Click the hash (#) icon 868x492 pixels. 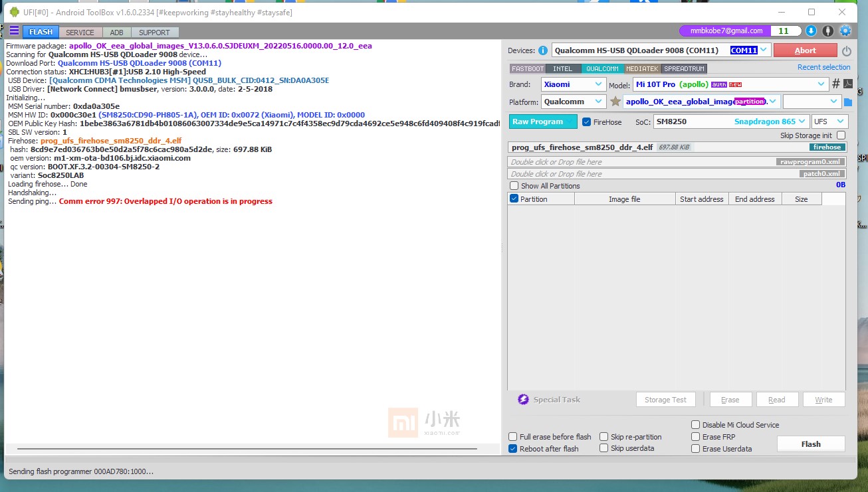[836, 84]
